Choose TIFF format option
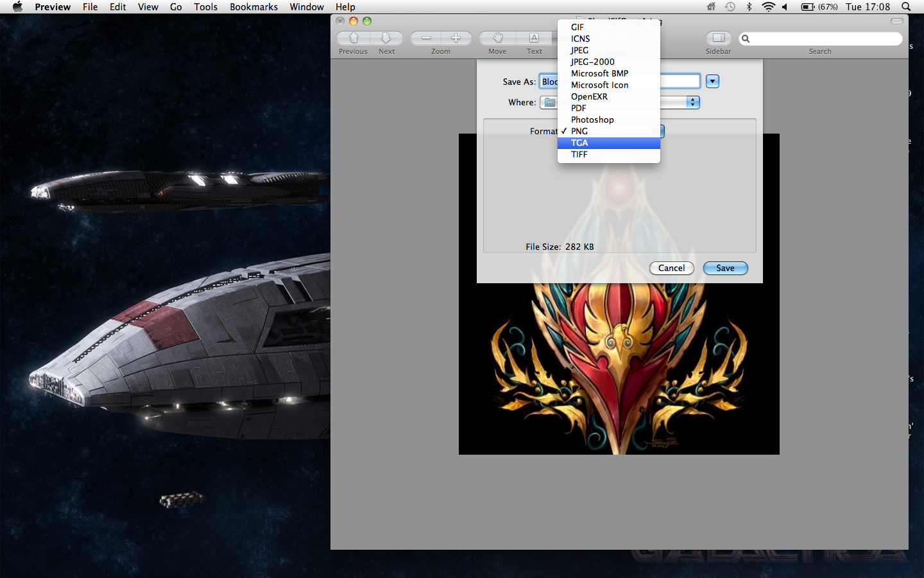Image resolution: width=924 pixels, height=578 pixels. coord(609,154)
